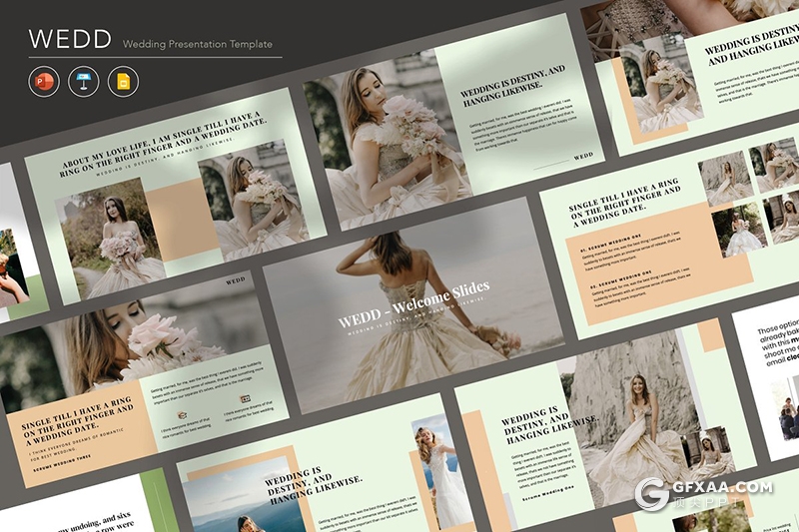Click the Google Slides format icon
Viewport: 799px width, 532px height.
(123, 82)
